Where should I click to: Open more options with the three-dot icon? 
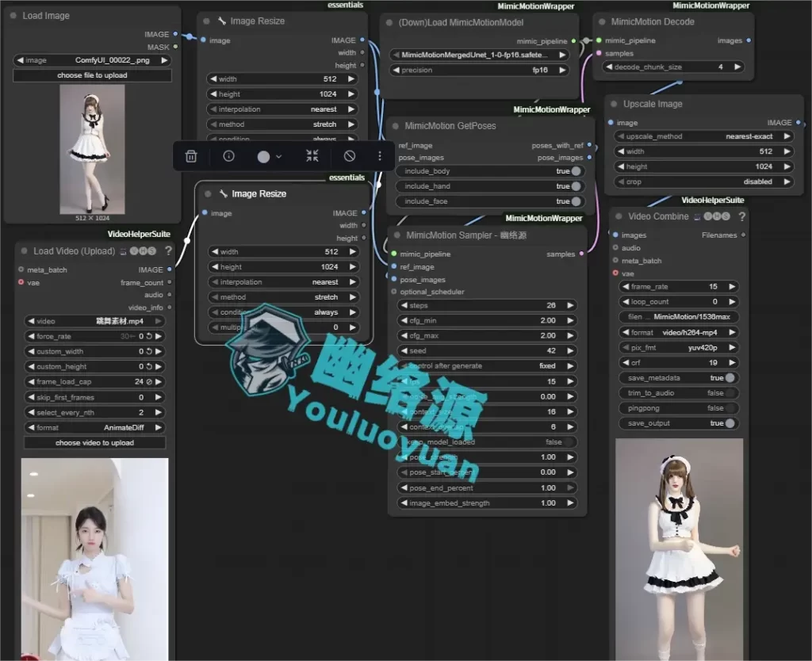(x=379, y=156)
